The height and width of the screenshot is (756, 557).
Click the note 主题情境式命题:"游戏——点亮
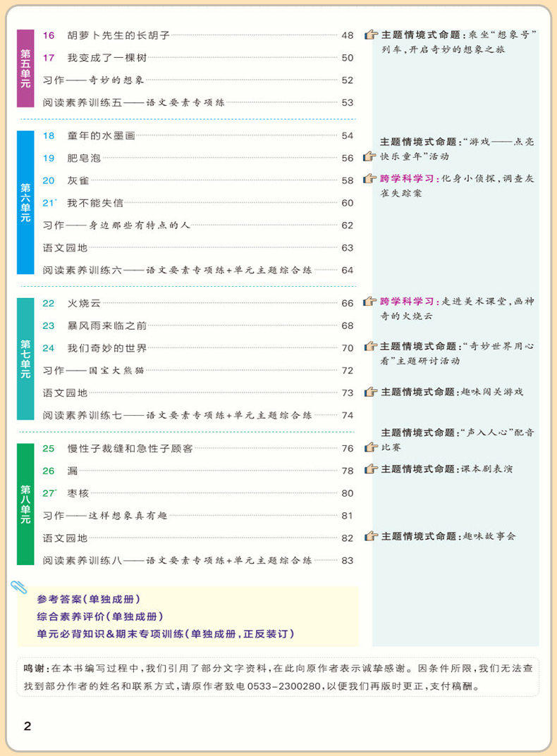click(x=457, y=142)
